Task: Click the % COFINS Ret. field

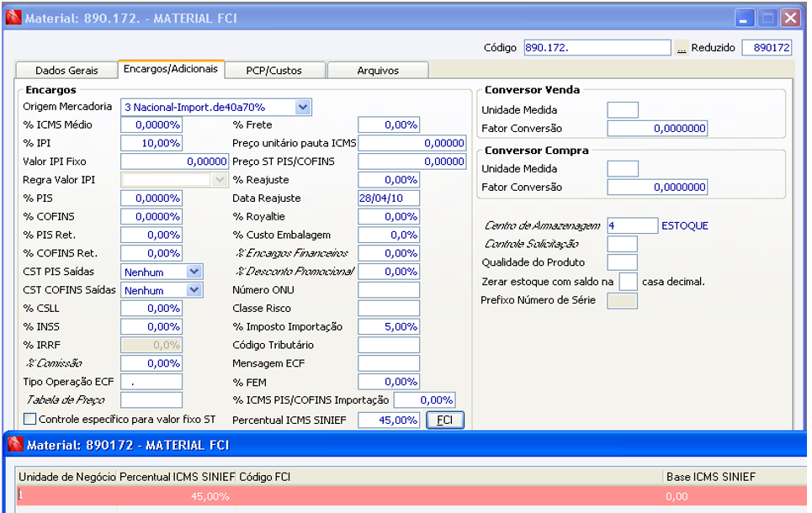Action: click(x=151, y=253)
